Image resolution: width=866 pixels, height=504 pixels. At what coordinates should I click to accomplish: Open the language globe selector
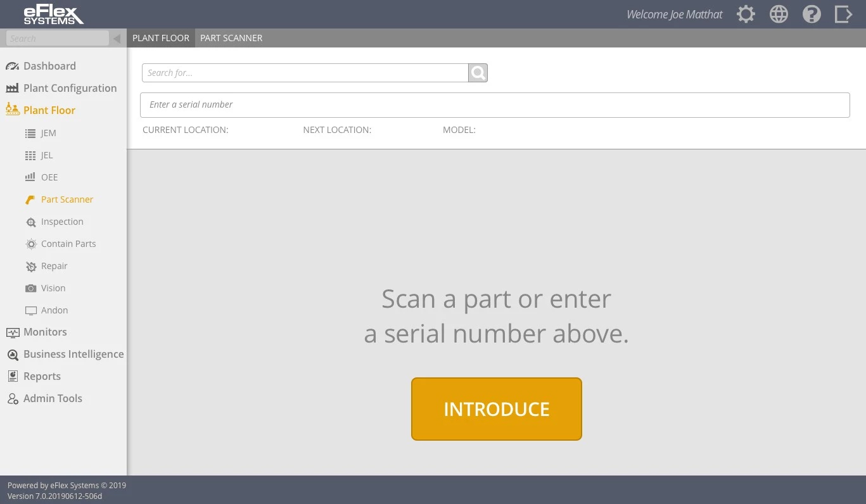click(779, 14)
